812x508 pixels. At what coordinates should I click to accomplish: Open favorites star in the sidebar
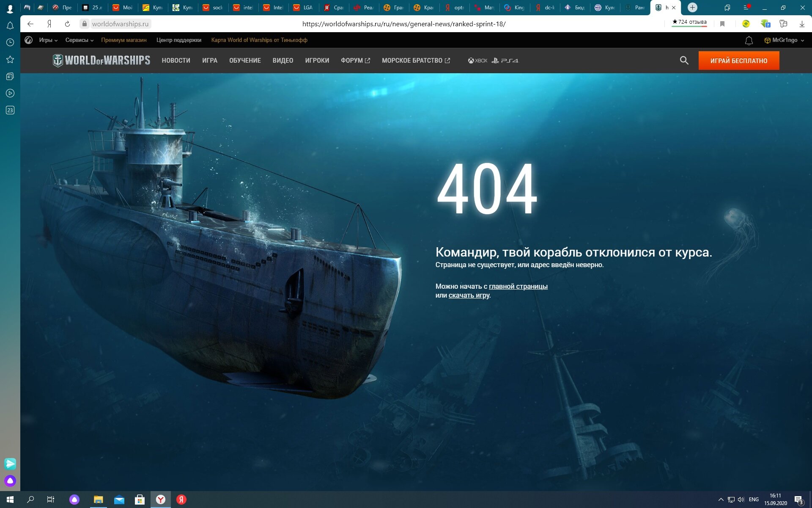tap(10, 59)
